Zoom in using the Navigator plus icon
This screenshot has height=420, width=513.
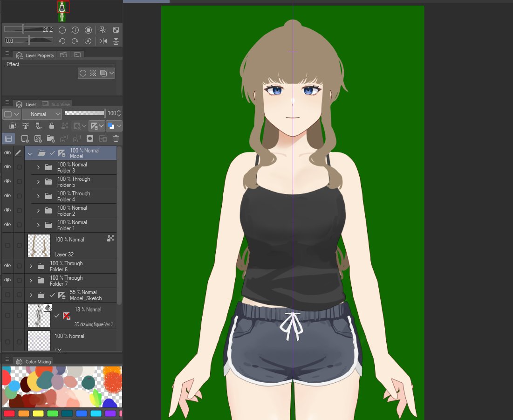click(75, 29)
